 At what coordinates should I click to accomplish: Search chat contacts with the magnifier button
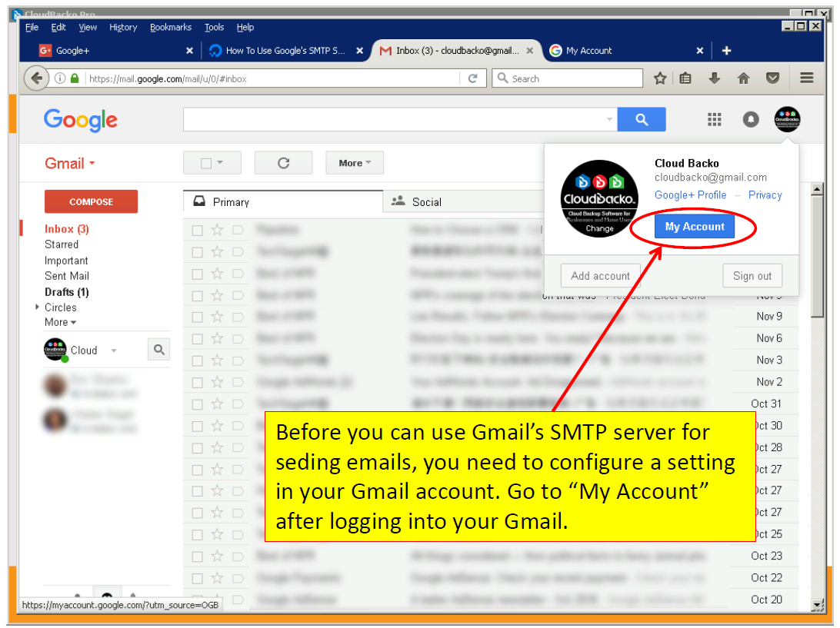159,350
